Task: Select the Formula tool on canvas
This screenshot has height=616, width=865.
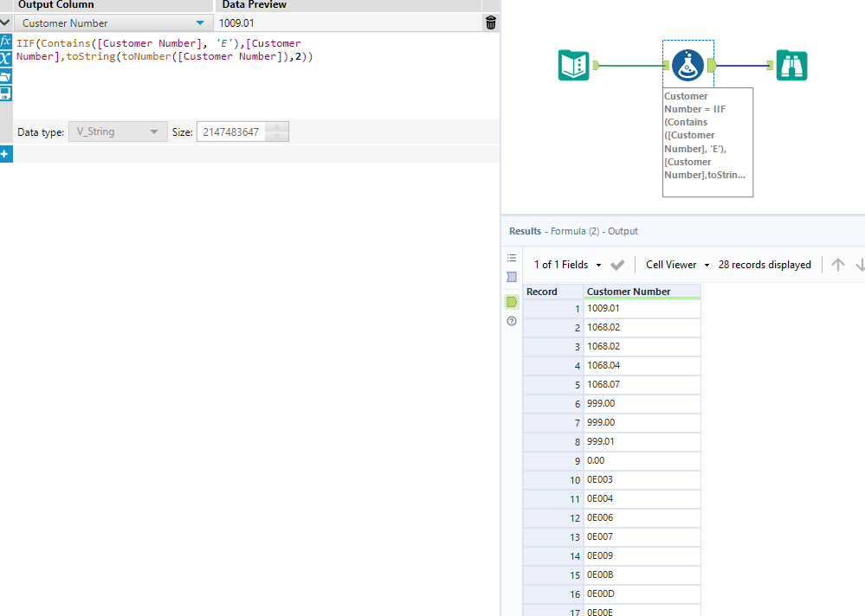Action: click(x=687, y=65)
